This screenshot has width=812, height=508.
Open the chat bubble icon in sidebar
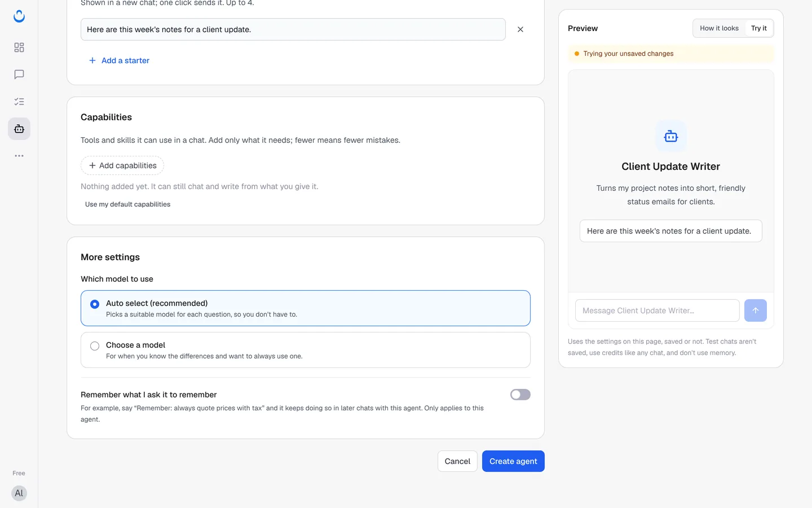click(x=19, y=75)
